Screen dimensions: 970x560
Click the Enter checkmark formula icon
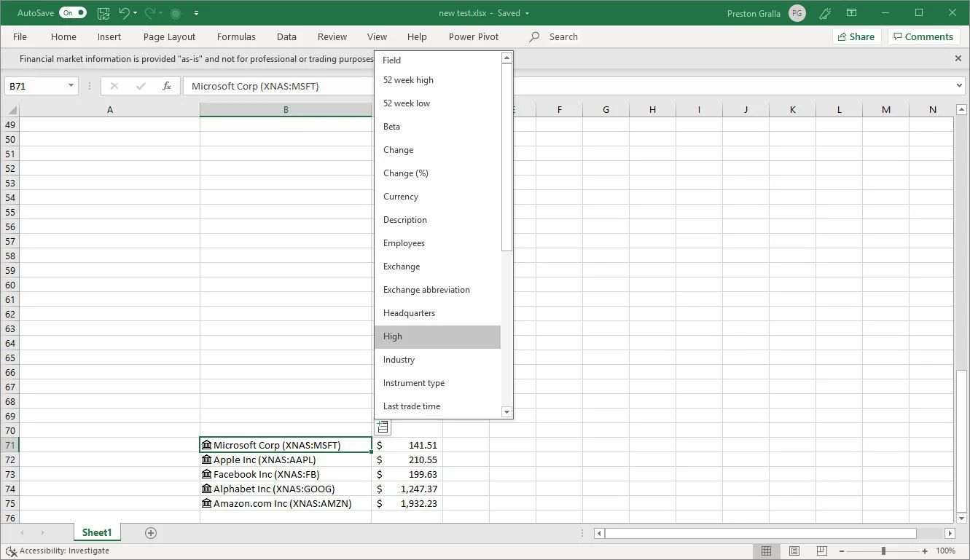point(141,86)
